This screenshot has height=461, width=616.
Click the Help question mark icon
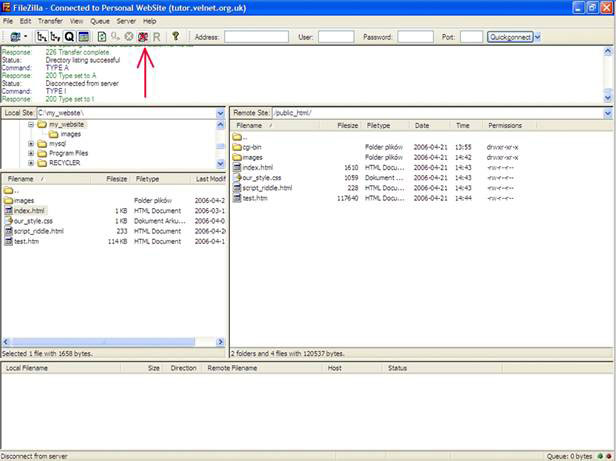click(x=176, y=37)
